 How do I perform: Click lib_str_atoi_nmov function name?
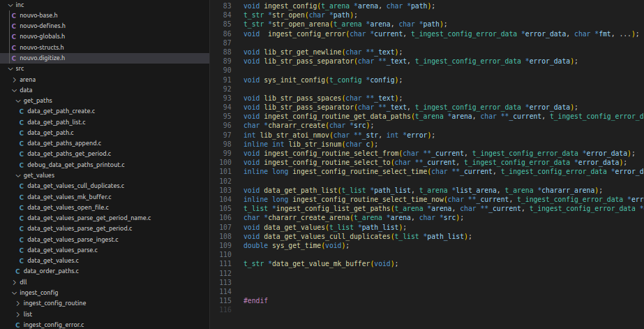294,136
